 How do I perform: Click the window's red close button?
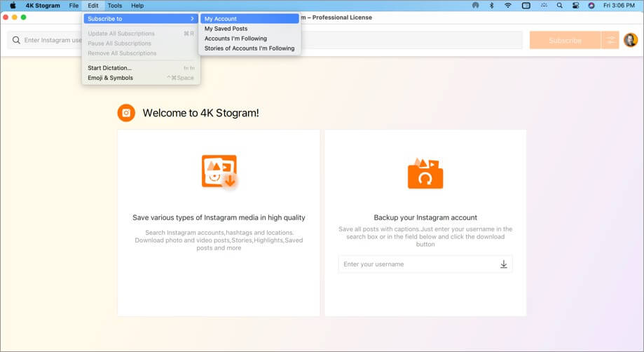point(6,18)
